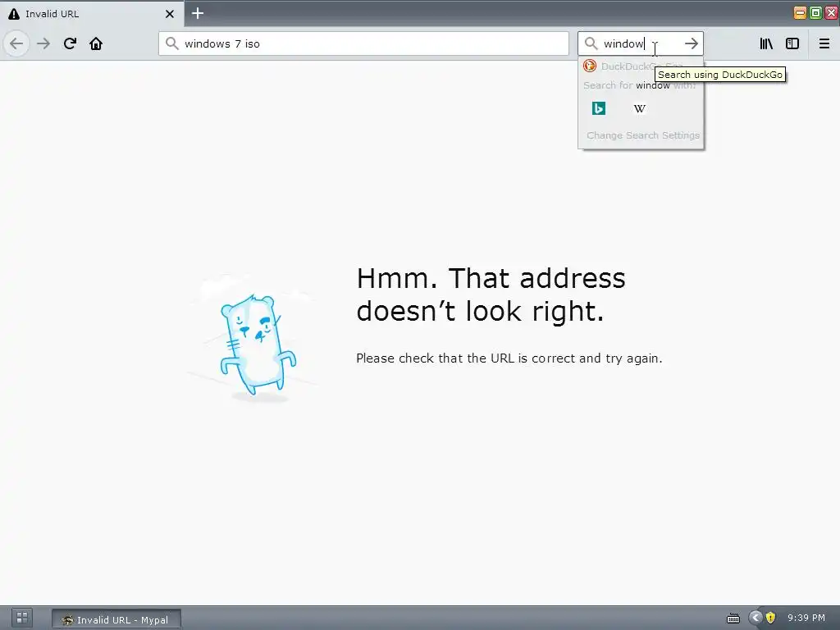Open a new tab with plus button
The width and height of the screenshot is (840, 630).
[x=198, y=13]
